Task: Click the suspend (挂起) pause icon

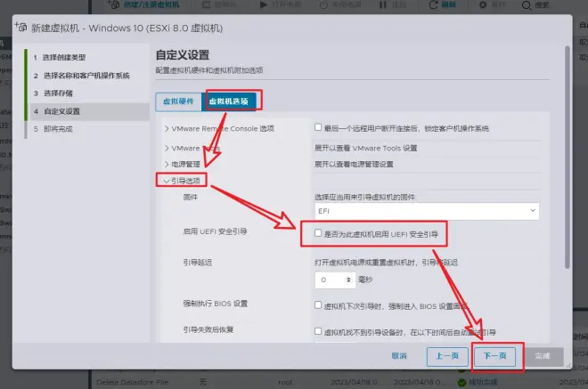Action: pos(382,4)
